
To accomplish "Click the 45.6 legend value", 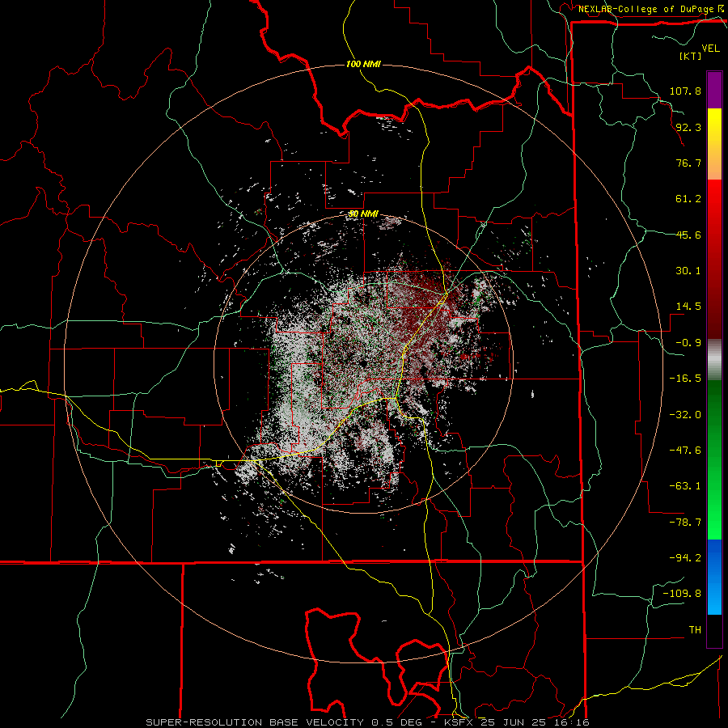I will click(688, 235).
